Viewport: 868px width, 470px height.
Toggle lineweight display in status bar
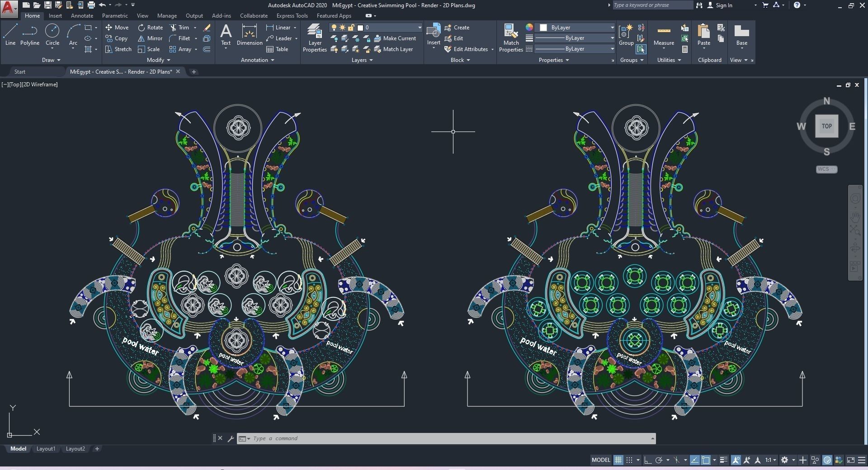point(724,460)
